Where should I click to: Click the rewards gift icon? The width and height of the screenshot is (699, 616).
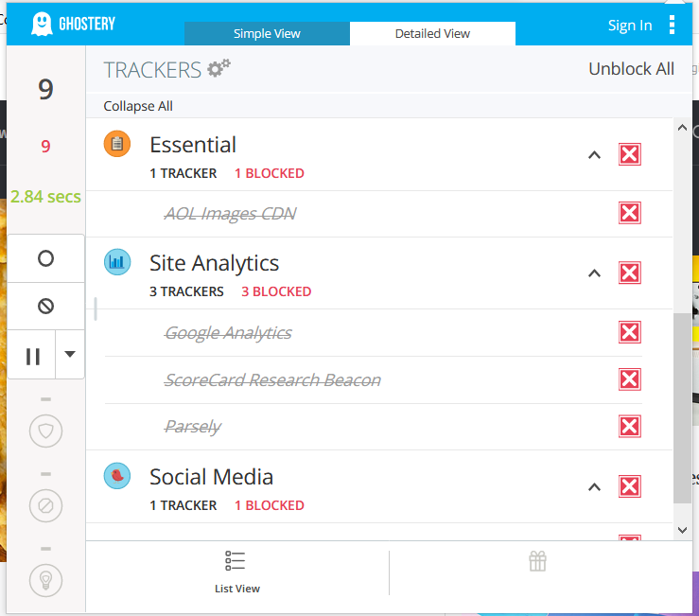[x=537, y=561]
